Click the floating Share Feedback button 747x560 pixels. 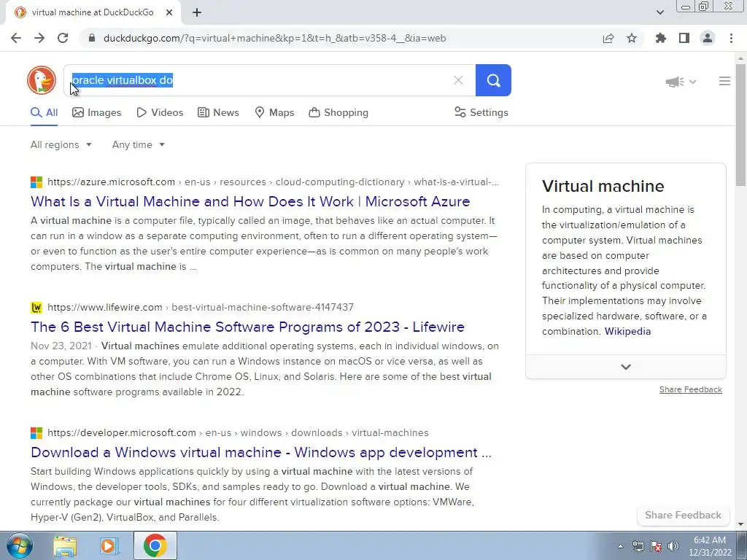tap(683, 515)
